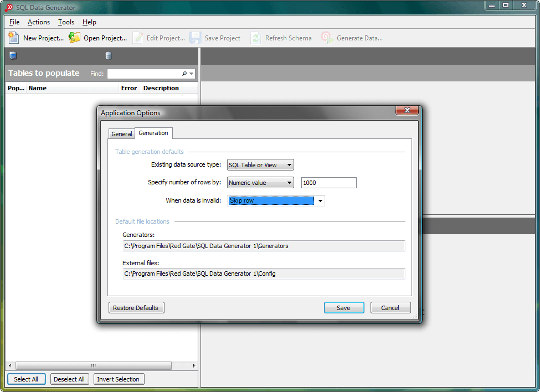This screenshot has width=540, height=392.
Task: Select the Generation tab
Action: click(153, 133)
